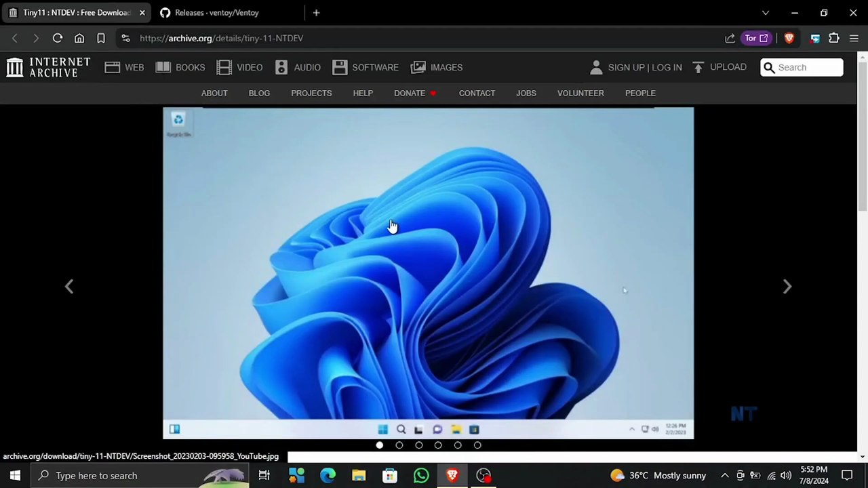Image resolution: width=868 pixels, height=488 pixels.
Task: Open Microsoft Store from taskbar
Action: 390,475
